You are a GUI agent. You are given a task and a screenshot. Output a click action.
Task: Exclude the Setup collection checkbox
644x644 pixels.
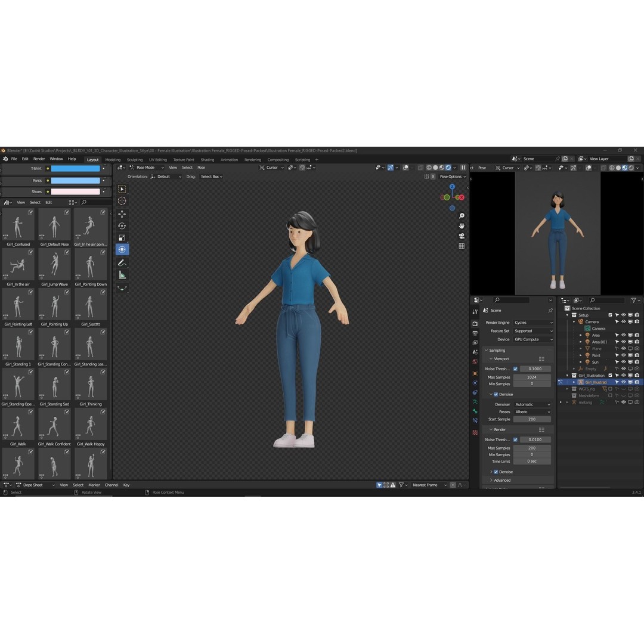pyautogui.click(x=611, y=315)
